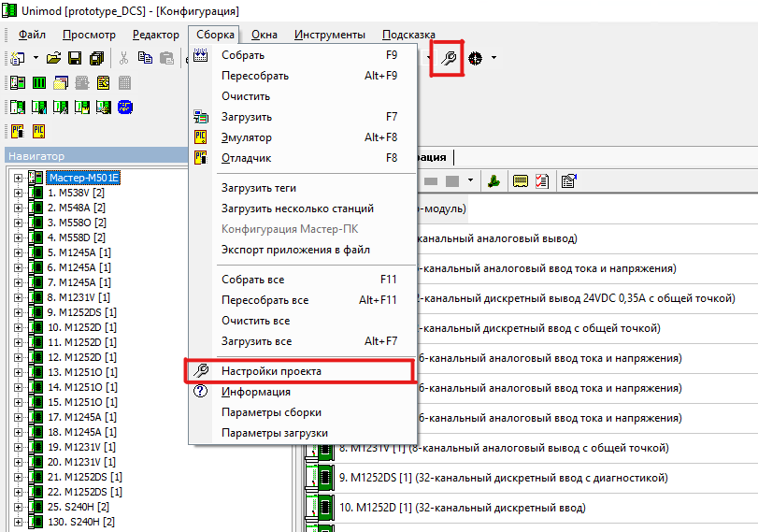The image size is (758, 532).
Task: Open the Окна menu
Action: coord(264,35)
